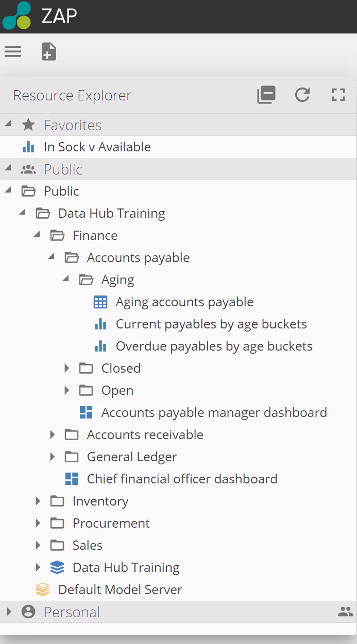The width and height of the screenshot is (357, 644).
Task: Collapse the Aging folder
Action: pyautogui.click(x=66, y=280)
